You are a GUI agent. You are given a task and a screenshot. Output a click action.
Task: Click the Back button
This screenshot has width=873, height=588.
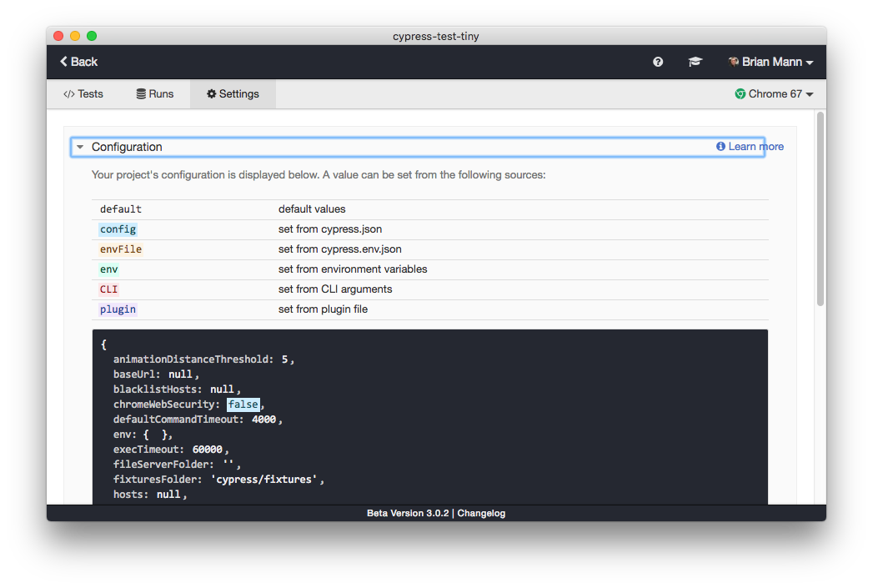click(78, 62)
